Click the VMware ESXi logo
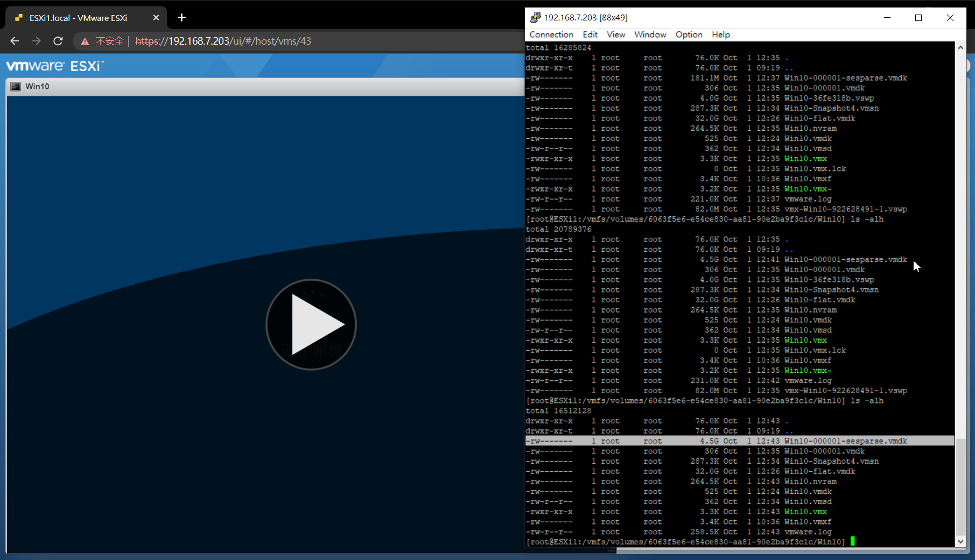The image size is (975, 560). click(55, 66)
